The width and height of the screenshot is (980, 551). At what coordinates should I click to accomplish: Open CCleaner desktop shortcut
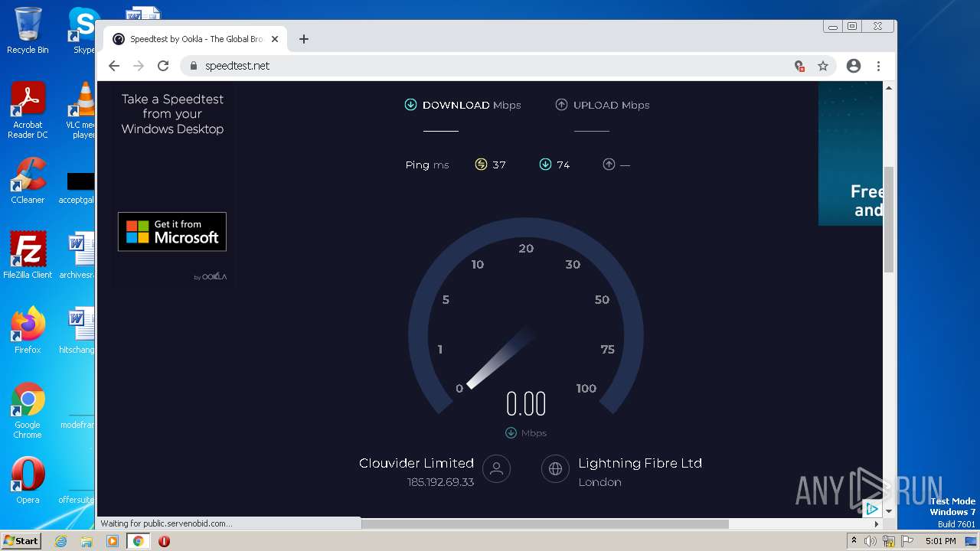(28, 181)
